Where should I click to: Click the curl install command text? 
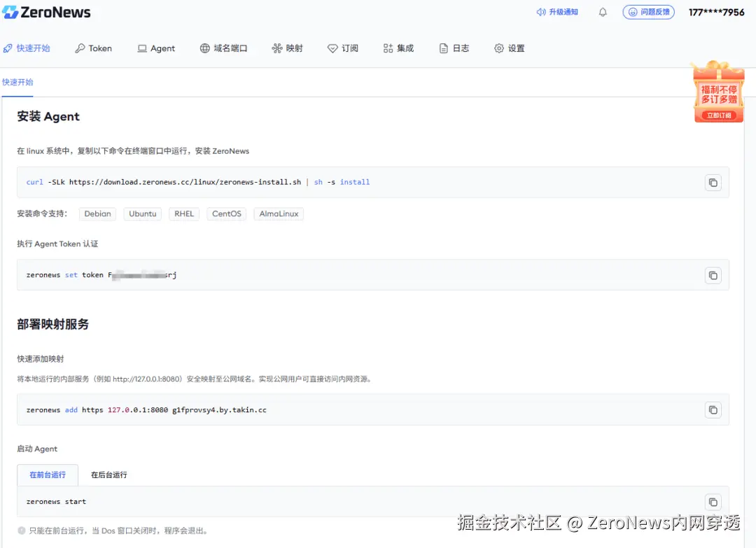coord(197,182)
